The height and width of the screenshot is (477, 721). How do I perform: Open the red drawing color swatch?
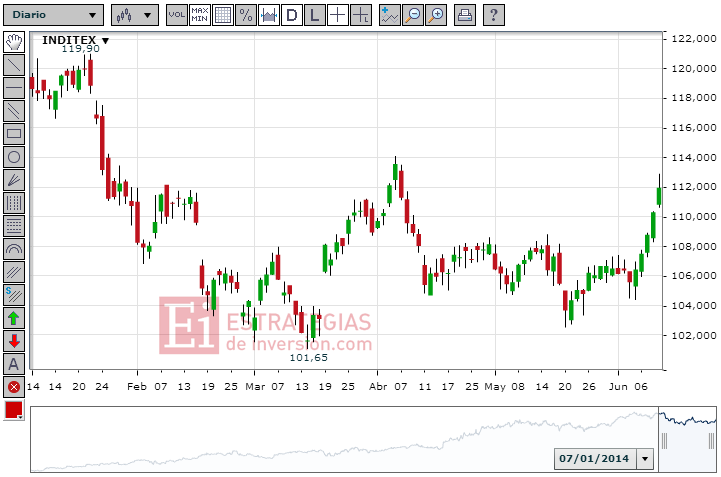[14, 410]
